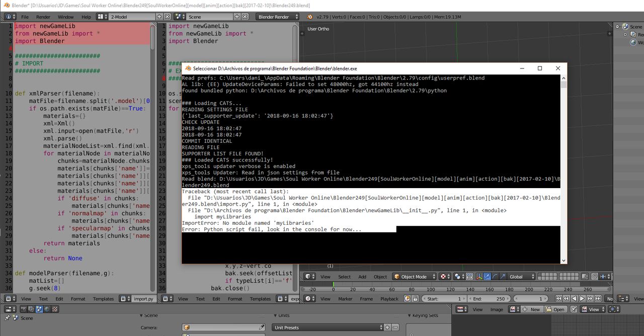Open the Window menu
Screen dimensions: 644x336
(x=66, y=17)
